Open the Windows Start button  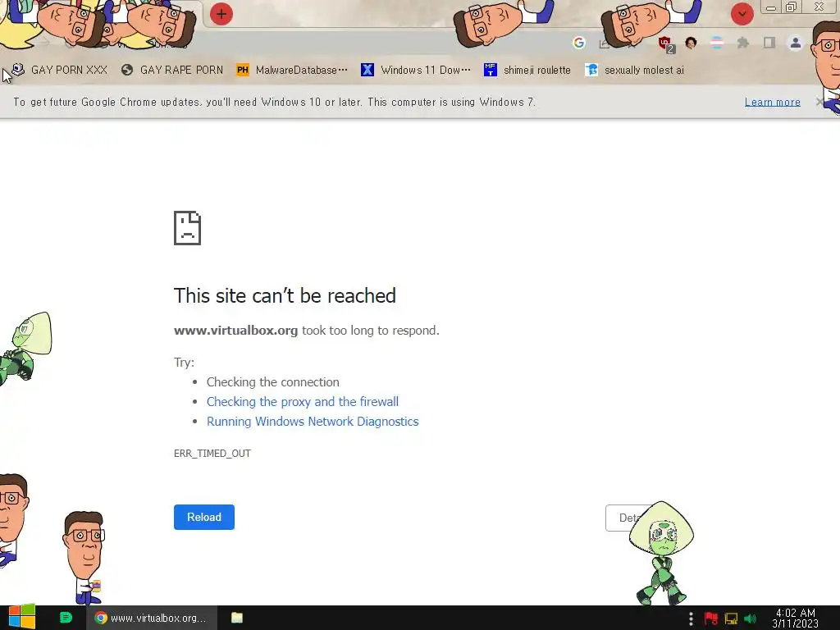point(22,617)
